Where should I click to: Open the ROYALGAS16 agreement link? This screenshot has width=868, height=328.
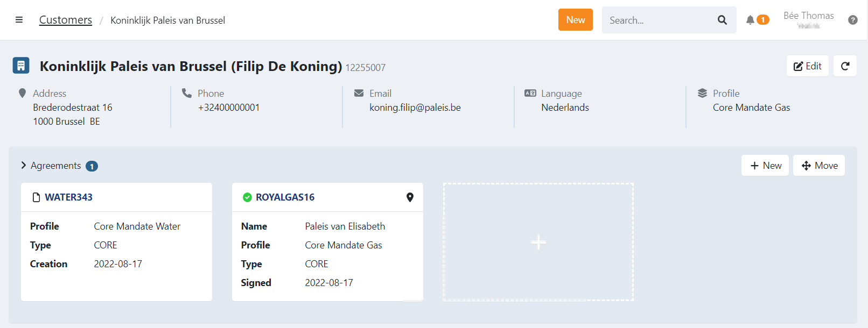(285, 197)
